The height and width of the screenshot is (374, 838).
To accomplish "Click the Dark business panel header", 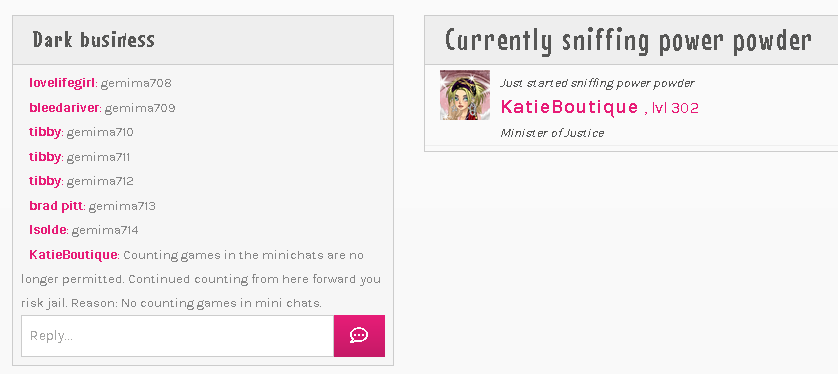I will pyautogui.click(x=203, y=40).
